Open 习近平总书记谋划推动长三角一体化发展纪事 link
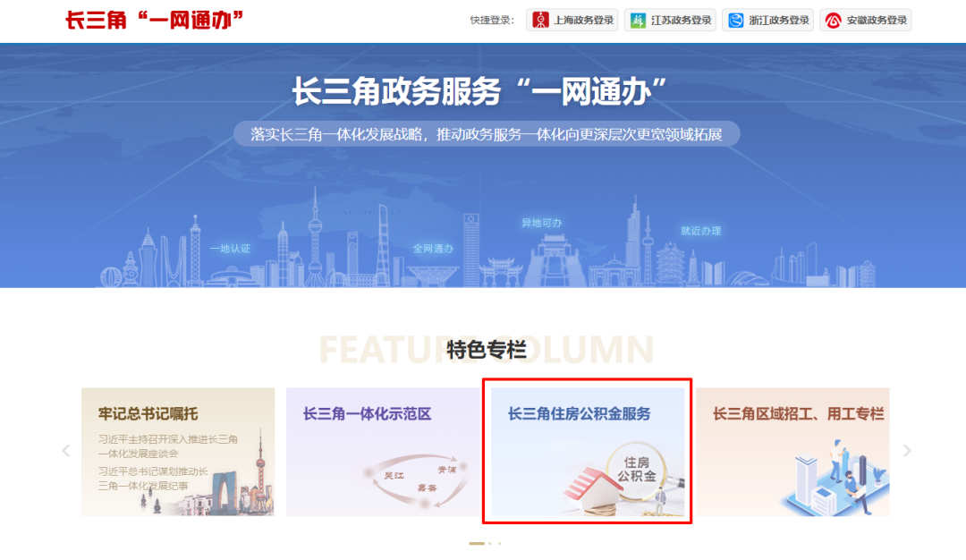The height and width of the screenshot is (560, 966). (153, 478)
